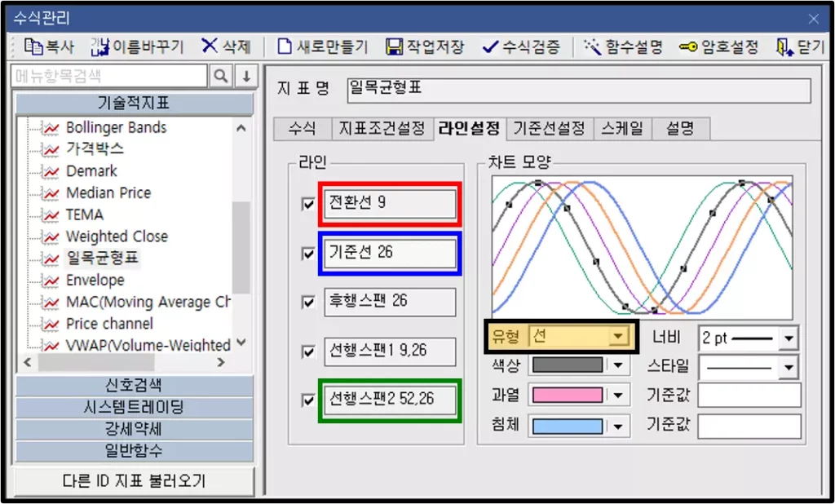Save work with the 작업저장 icon
This screenshot has width=835, height=504.
[394, 47]
